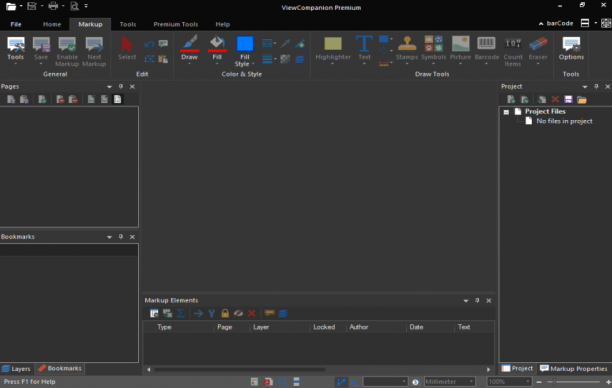Select the Highlighter draw tool
Viewport: 612px width, 388px height.
[333, 50]
